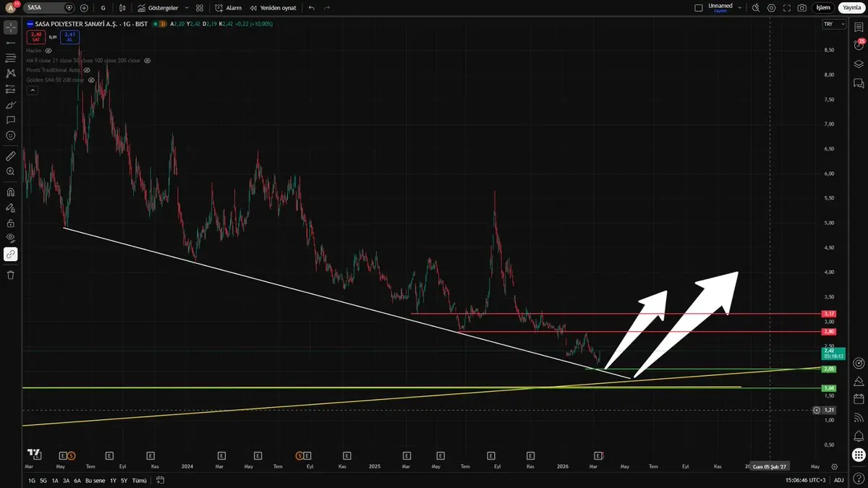Screen dimensions: 868x488
Task: Open the object tree layers icon
Action: [x=859, y=64]
